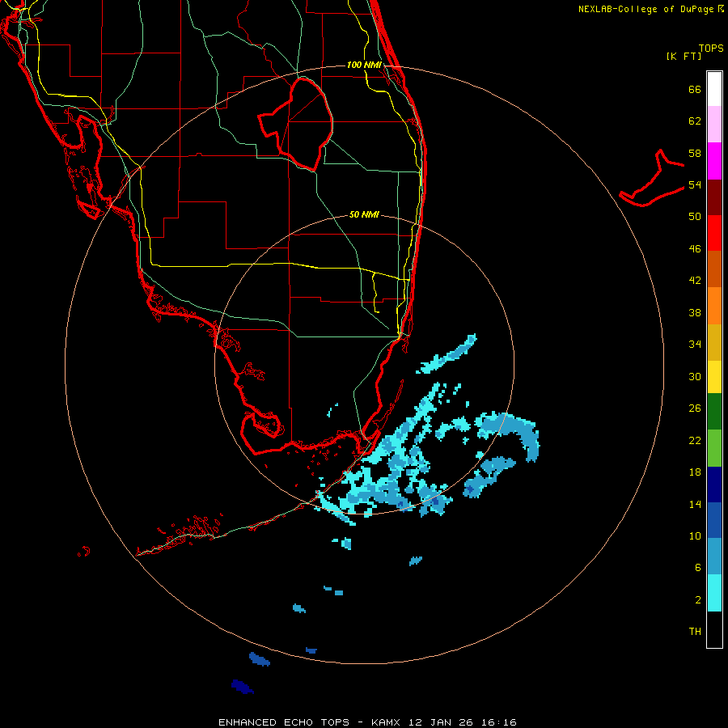
Task: Click the cyan legend swatch
Action: tap(714, 593)
